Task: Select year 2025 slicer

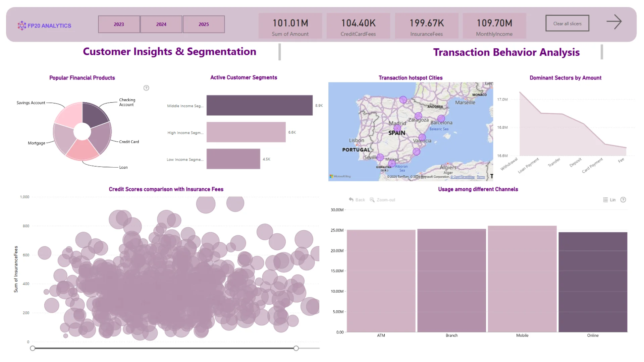Action: point(204,24)
